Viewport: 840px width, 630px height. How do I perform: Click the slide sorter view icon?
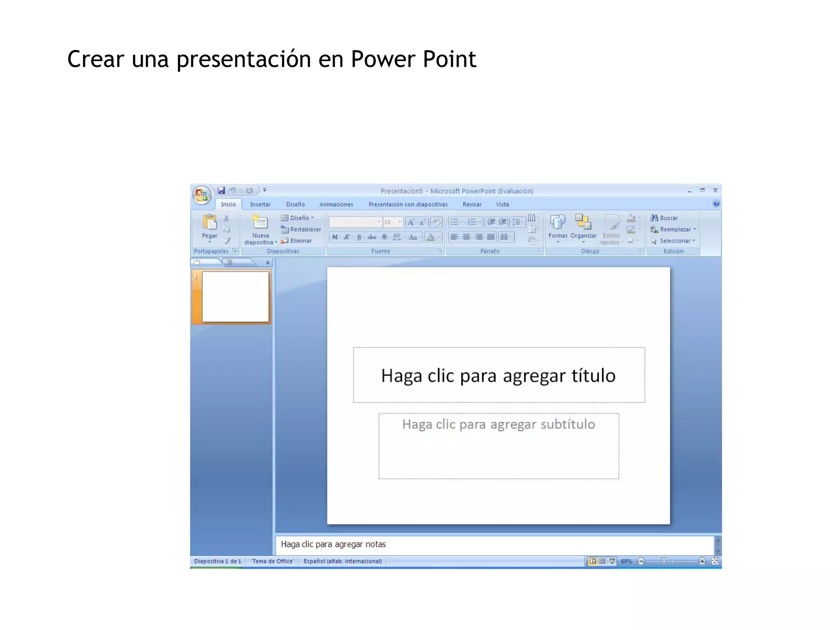pos(602,561)
